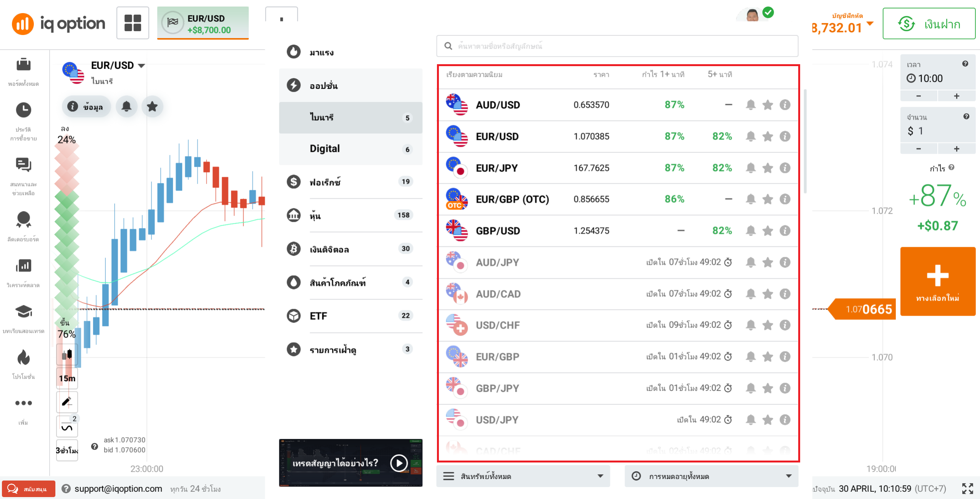Open the More three-dots sidebar item
This screenshot has height=499, width=980.
coord(23,403)
